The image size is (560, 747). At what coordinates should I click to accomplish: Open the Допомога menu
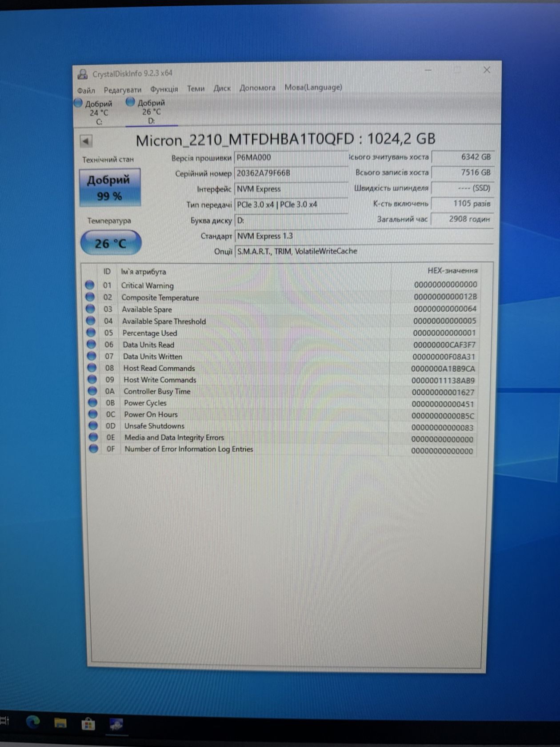tap(258, 88)
